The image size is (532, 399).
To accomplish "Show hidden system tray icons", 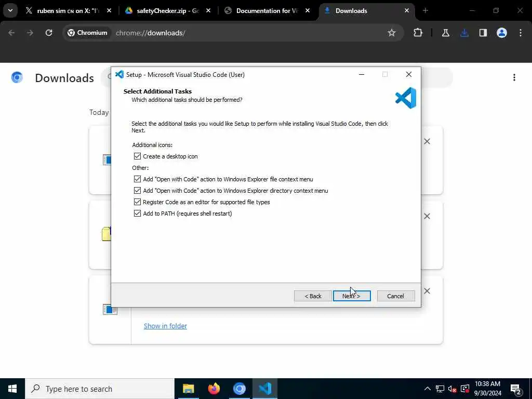I will pyautogui.click(x=428, y=389).
